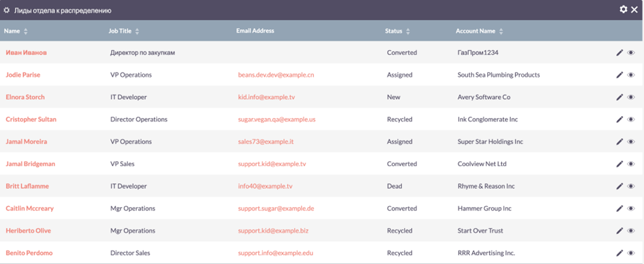Click the Email Address column header
644x264 pixels.
(255, 31)
